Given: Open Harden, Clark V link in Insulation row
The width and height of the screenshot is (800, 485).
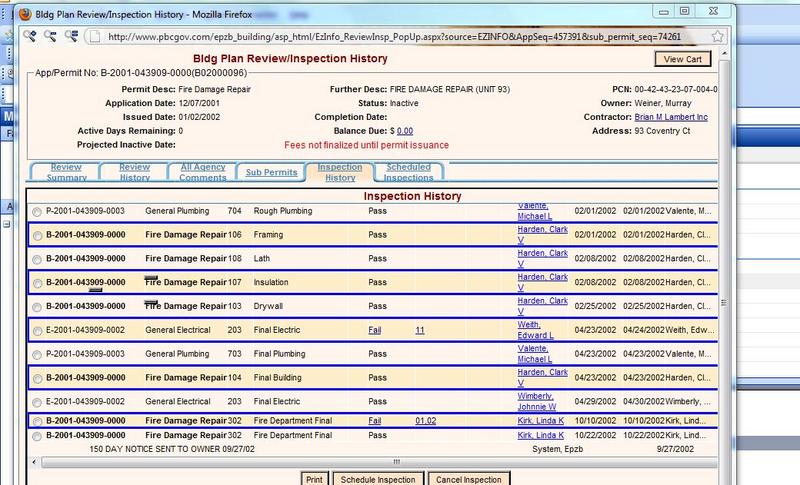Looking at the screenshot, I should (x=542, y=282).
